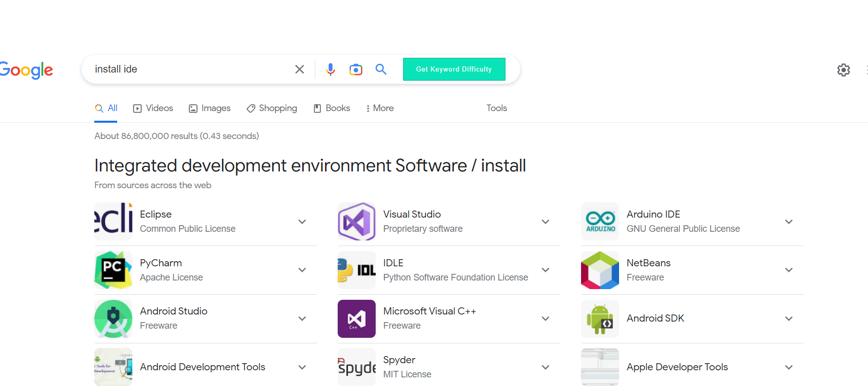Click the PyCharm logo icon
Screen dimensions: 868x386
(113, 270)
